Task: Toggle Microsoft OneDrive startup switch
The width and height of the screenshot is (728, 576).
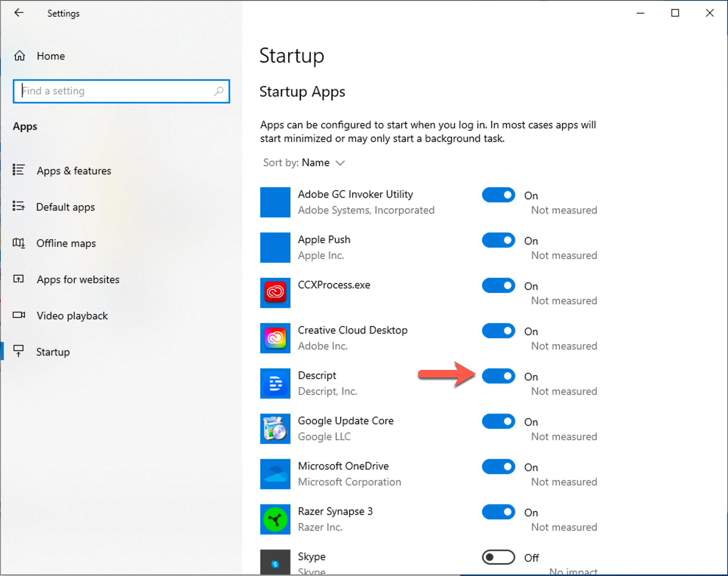Action: 498,467
